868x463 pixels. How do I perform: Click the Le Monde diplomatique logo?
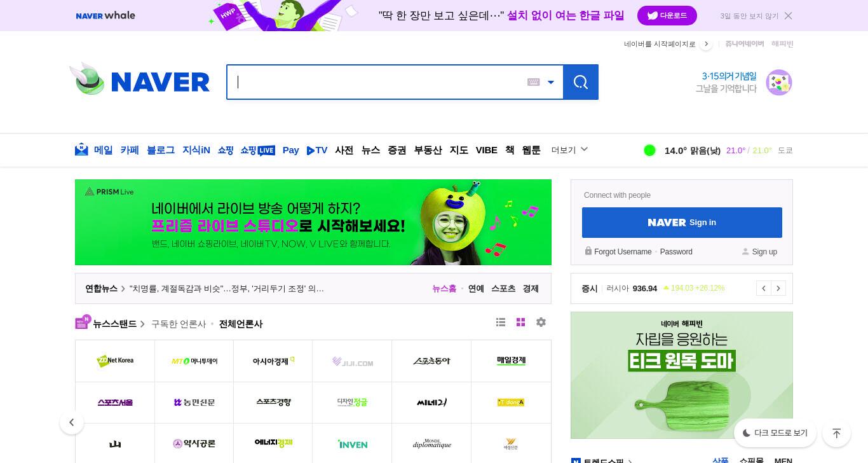431,444
